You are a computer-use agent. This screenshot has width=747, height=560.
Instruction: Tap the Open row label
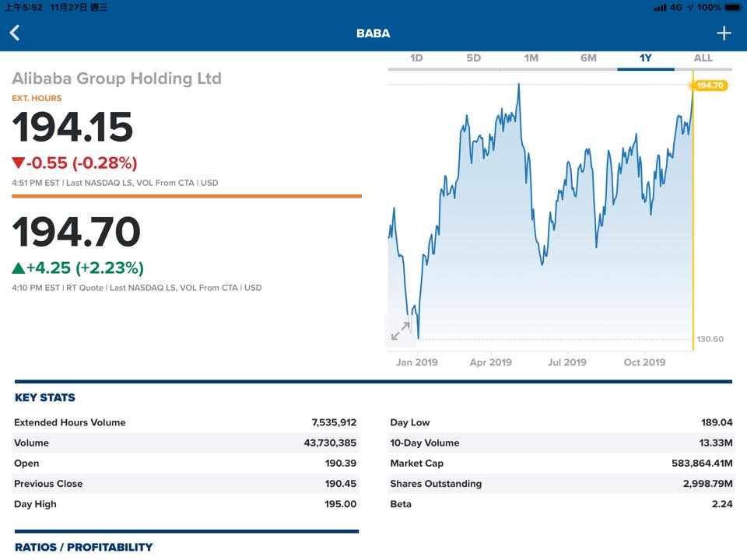tap(26, 464)
